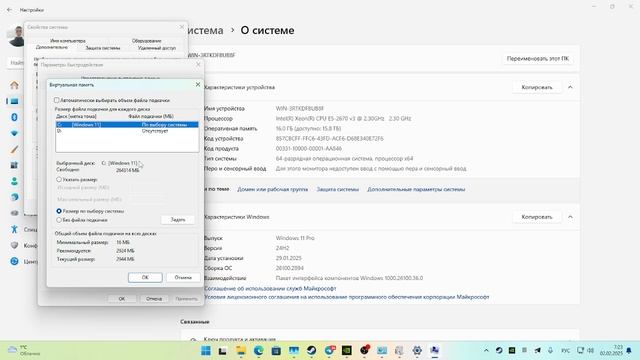The image size is (640, 360).
Task: Click the network and volume tray icons
Action: (x=585, y=350)
